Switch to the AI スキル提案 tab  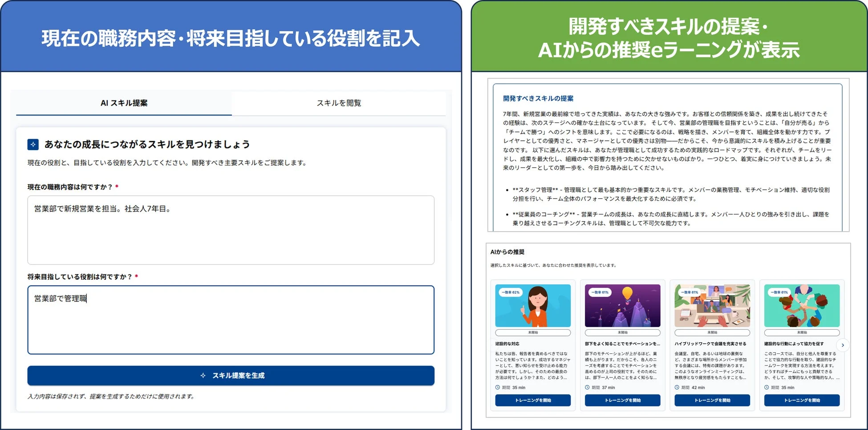click(x=124, y=103)
